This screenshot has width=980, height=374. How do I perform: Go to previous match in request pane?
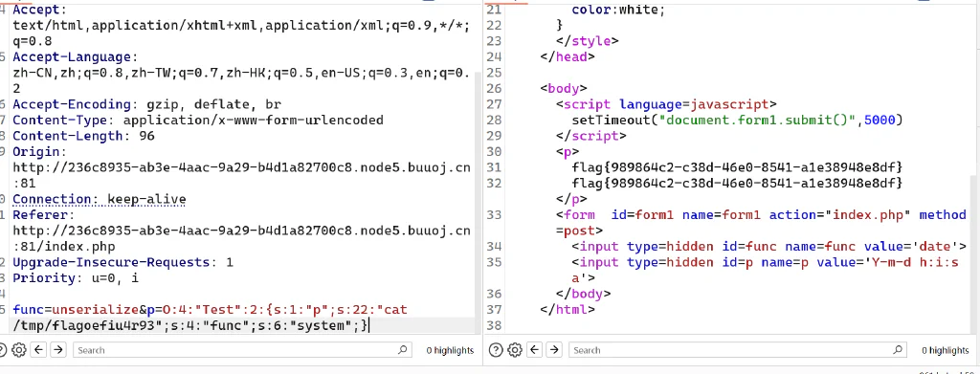38,350
